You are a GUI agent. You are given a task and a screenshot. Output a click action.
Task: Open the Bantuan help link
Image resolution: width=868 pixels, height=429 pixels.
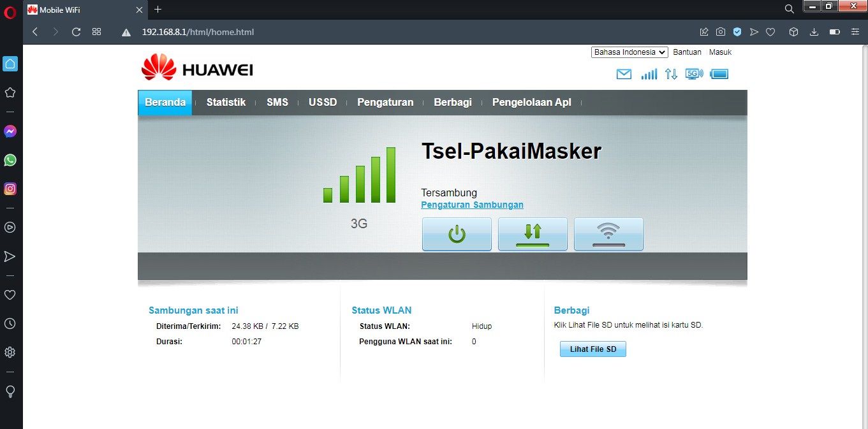pos(687,52)
